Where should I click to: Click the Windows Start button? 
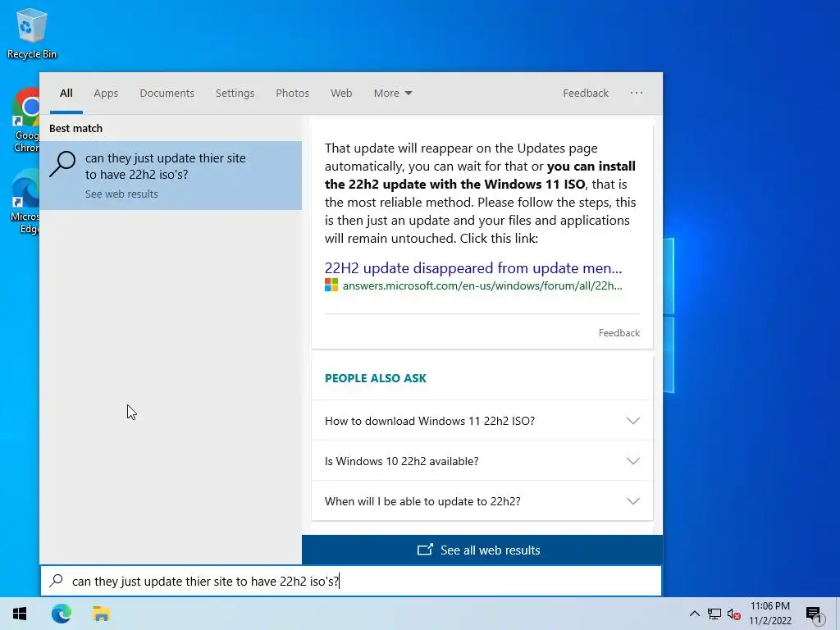click(20, 614)
